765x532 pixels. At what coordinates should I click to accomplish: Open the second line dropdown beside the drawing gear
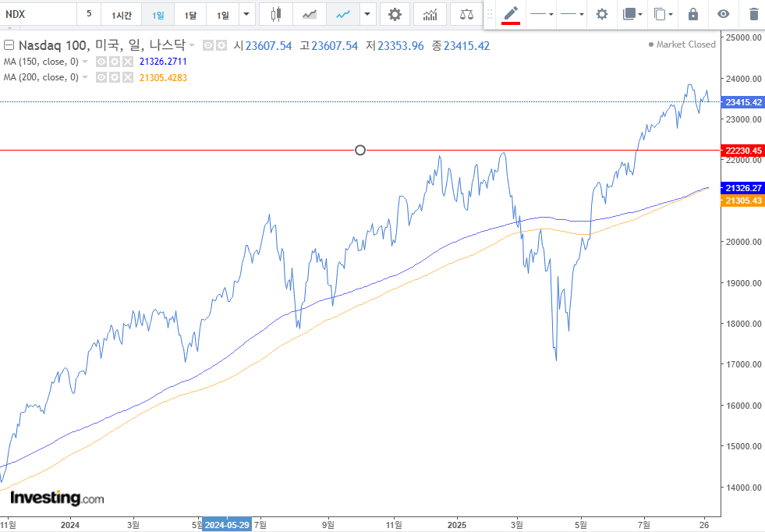click(572, 14)
